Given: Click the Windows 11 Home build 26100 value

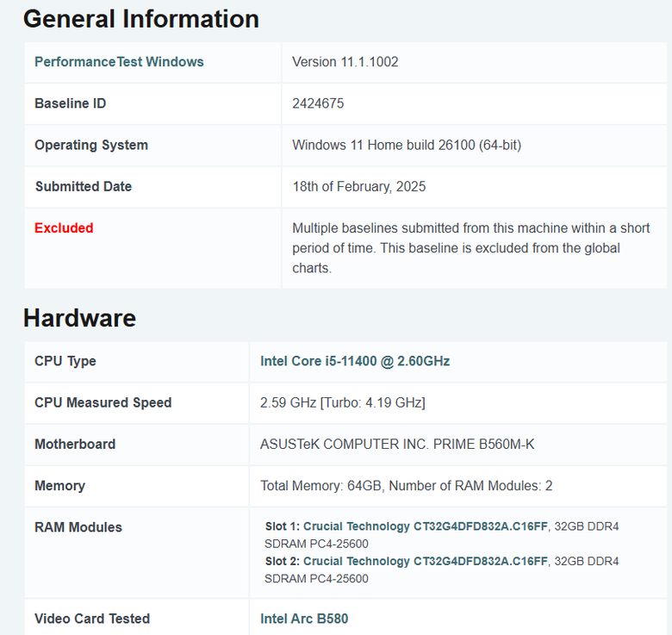Looking at the screenshot, I should tap(407, 145).
